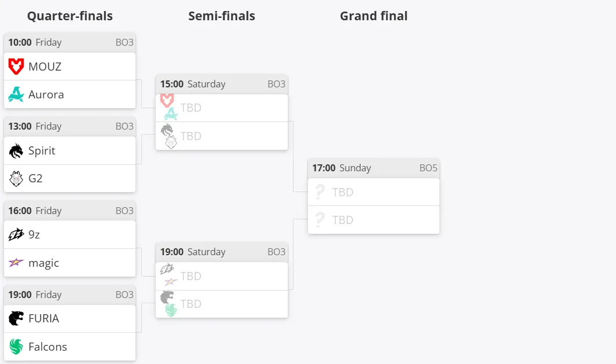Viewport: 616px width, 364px height.
Task: Open the 10:00 Friday match header
Action: [x=69, y=42]
